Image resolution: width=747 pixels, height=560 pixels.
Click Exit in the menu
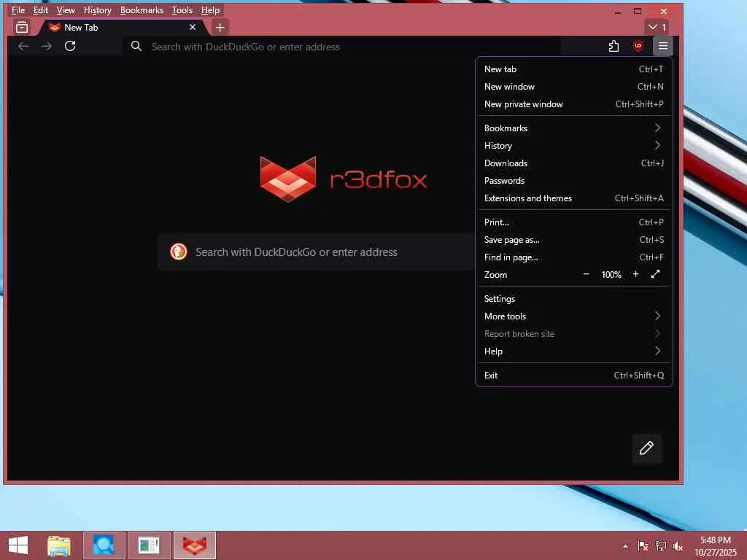[x=573, y=376]
